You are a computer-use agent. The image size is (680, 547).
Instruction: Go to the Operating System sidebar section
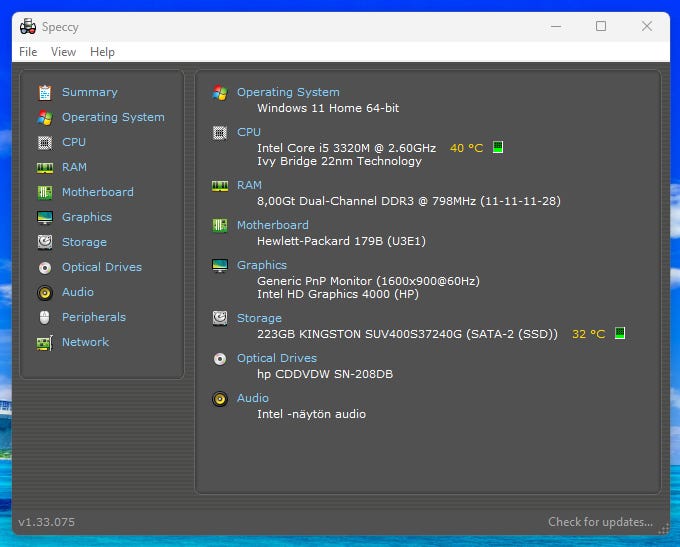[113, 118]
